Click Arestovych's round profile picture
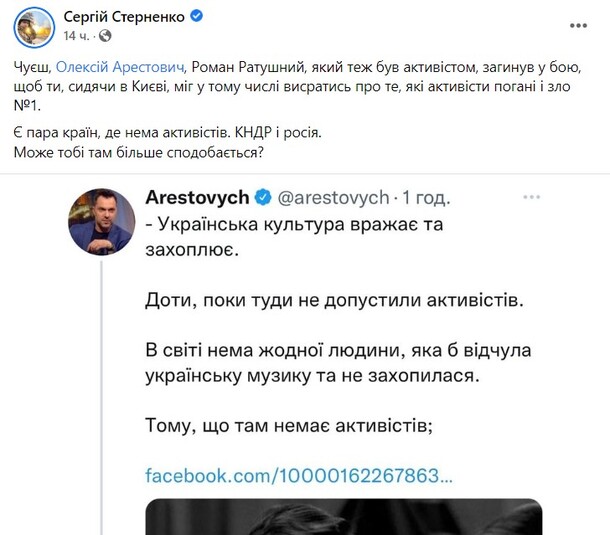The width and height of the screenshot is (610, 535). click(101, 221)
